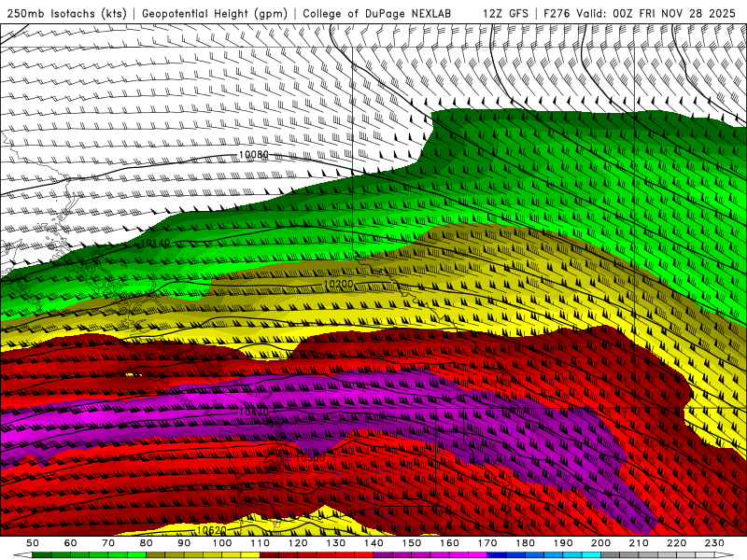
Task: Click the 'Valid: 00Z FRI NOV 28 2025' text
Action: click(656, 13)
